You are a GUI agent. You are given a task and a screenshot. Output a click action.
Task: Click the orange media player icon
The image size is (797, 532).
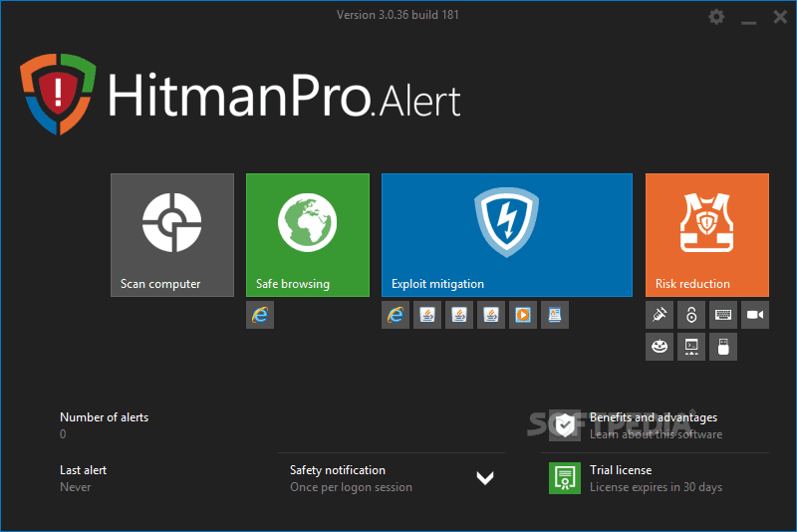pos(522,315)
